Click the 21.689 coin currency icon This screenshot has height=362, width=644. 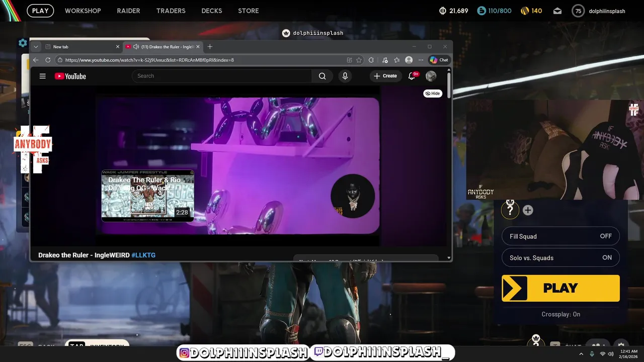(443, 11)
